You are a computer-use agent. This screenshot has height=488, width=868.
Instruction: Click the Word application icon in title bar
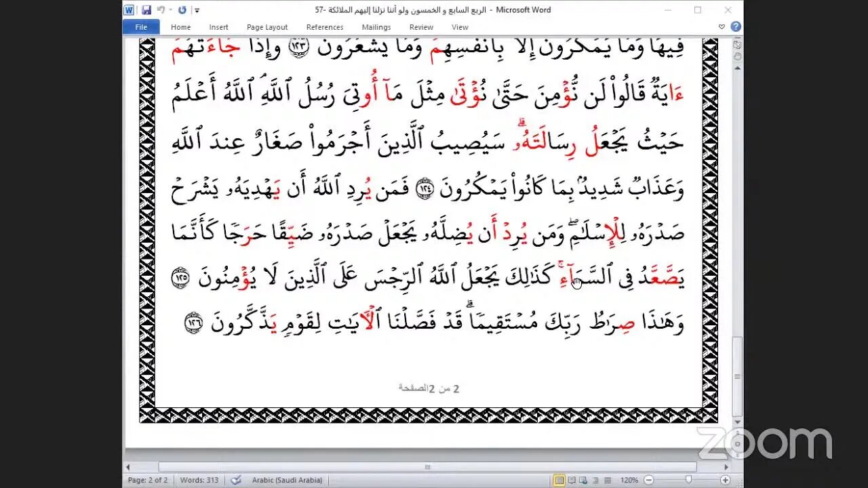pos(130,9)
